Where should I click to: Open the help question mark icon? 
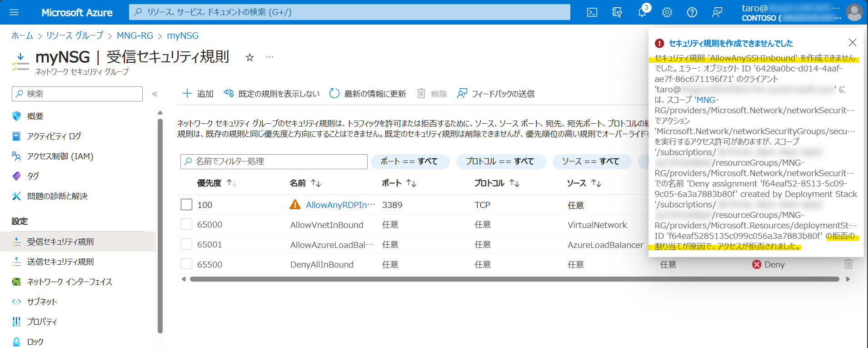[692, 12]
